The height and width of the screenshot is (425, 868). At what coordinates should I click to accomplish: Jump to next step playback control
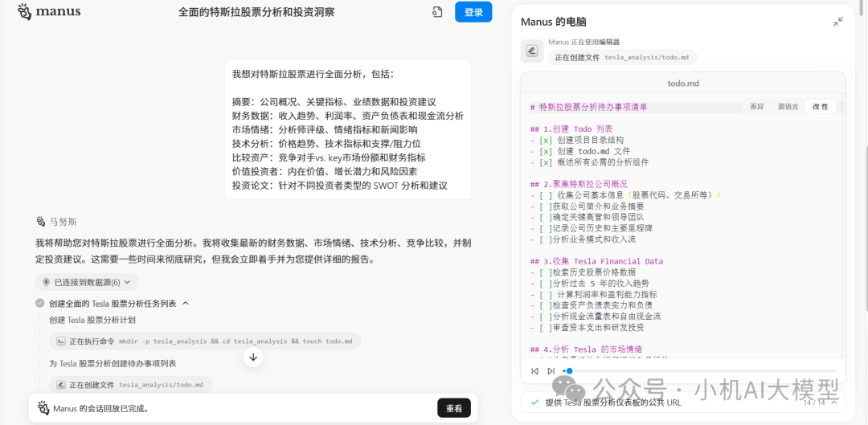point(551,370)
